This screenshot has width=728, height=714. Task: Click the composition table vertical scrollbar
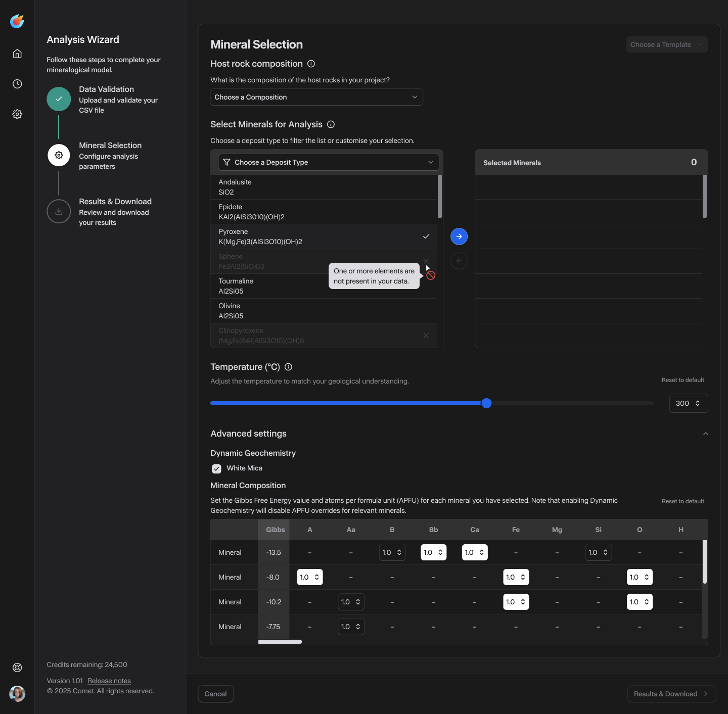pyautogui.click(x=705, y=562)
